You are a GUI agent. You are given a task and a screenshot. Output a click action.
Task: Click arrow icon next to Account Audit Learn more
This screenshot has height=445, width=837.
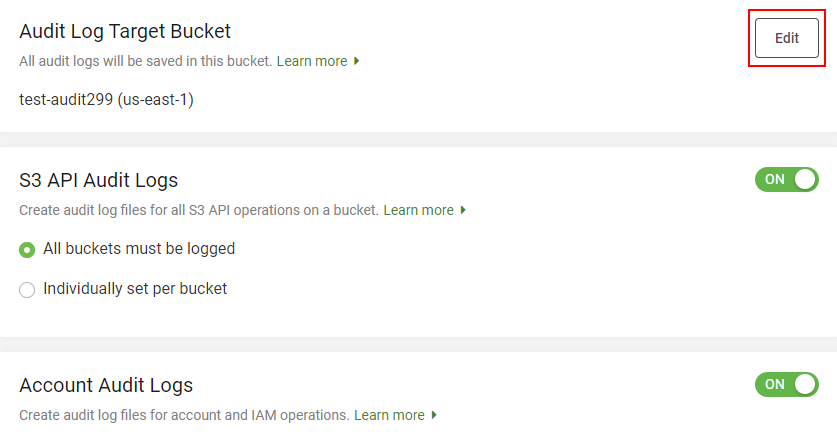coord(434,415)
